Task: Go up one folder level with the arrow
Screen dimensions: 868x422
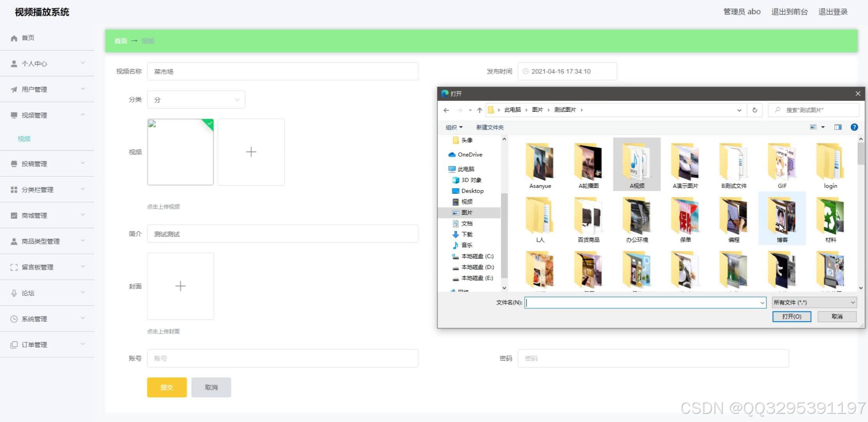Action: click(x=480, y=110)
